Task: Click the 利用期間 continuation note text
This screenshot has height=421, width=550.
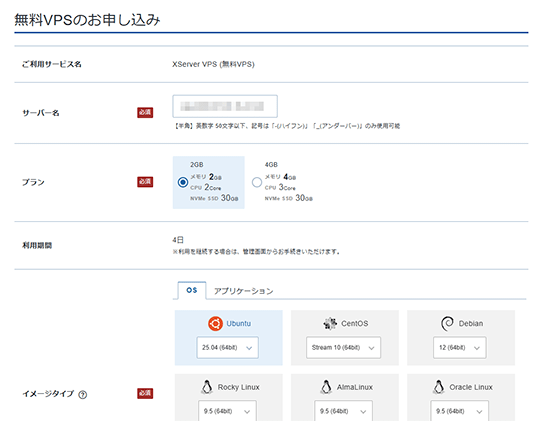Action: [x=256, y=252]
